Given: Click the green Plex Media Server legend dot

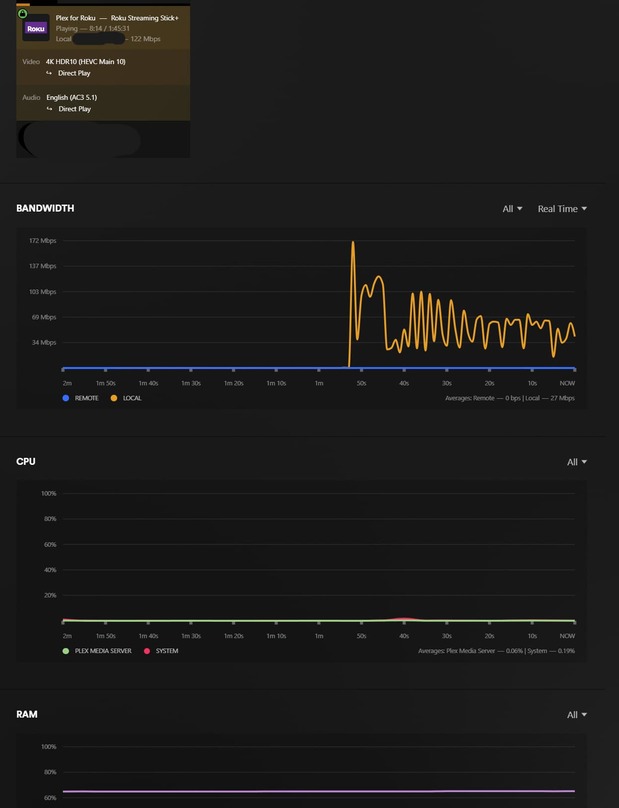Looking at the screenshot, I should (65, 651).
